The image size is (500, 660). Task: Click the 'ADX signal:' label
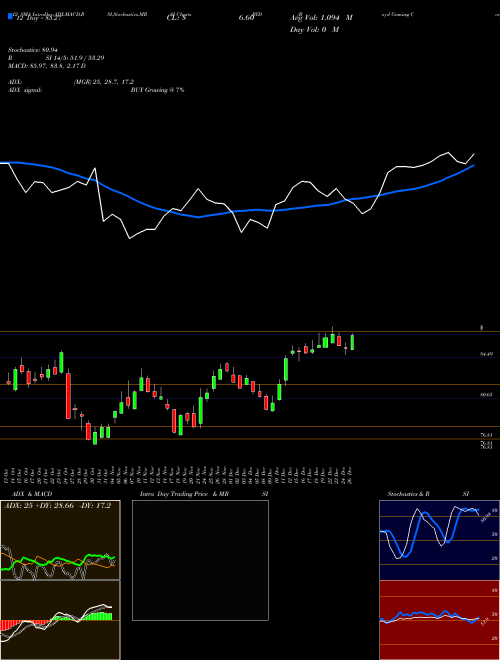click(25, 90)
